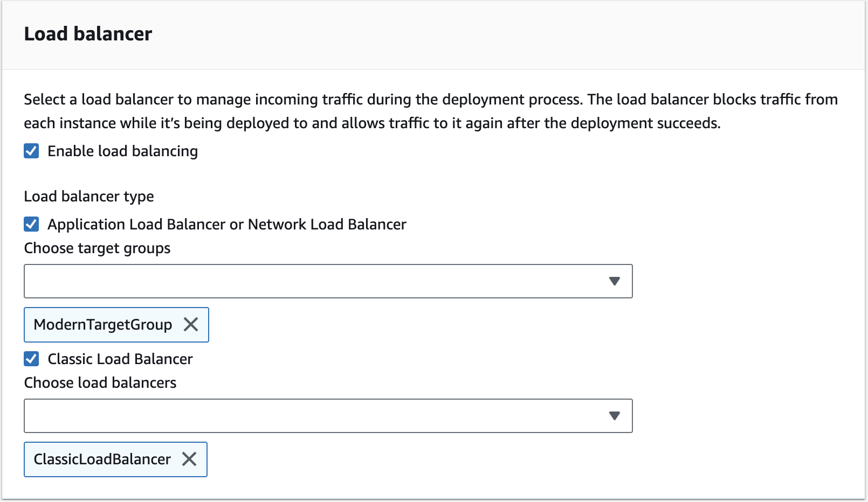Click the dropdown arrow on the load balancers field
The width and height of the screenshot is (868, 502).
pos(615,415)
